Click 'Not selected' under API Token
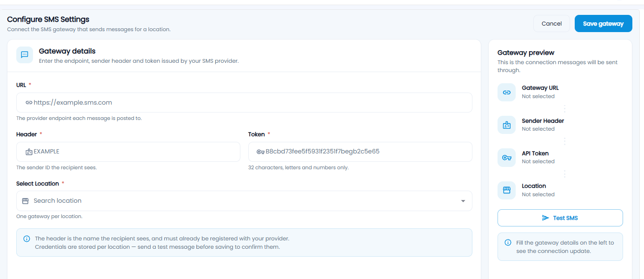 coord(538,161)
